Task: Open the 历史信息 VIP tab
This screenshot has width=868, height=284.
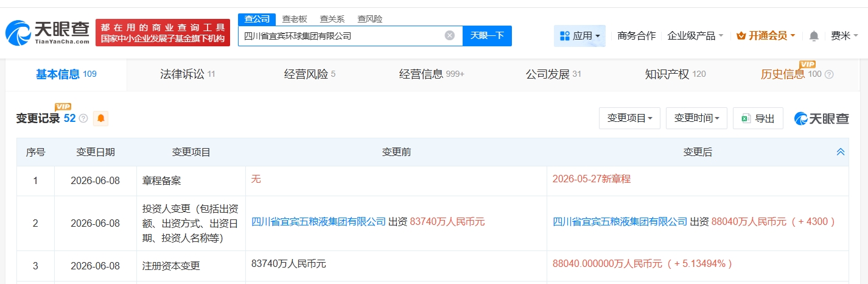Action: pyautogui.click(x=791, y=73)
